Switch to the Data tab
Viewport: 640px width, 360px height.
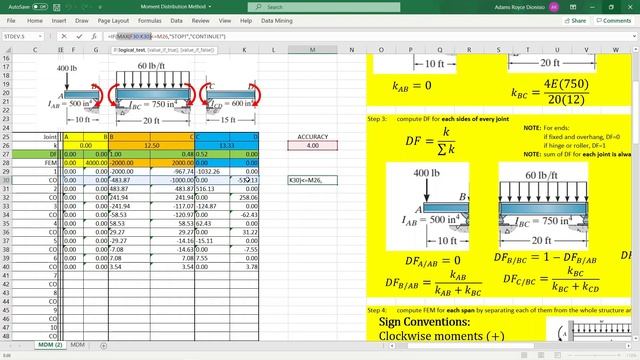point(176,20)
